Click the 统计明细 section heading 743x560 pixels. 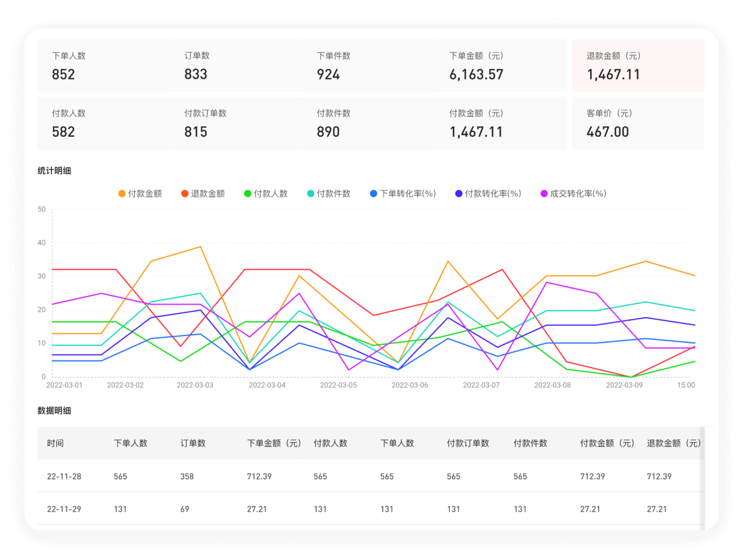54,171
